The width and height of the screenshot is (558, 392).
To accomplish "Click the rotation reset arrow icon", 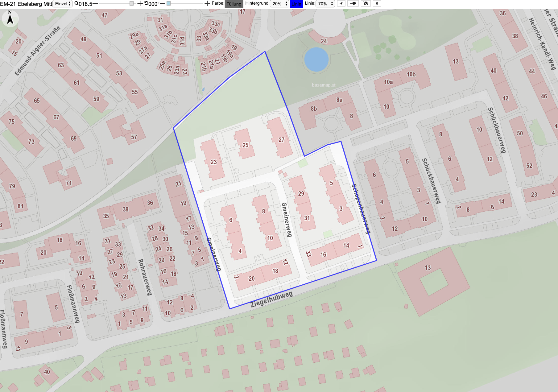I will [x=147, y=3].
